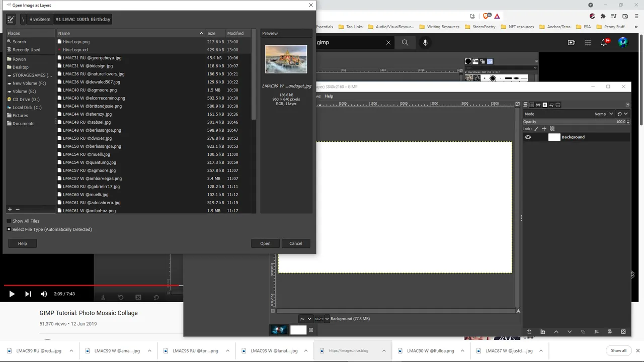Toggle lock pixels brush icon
This screenshot has width=644, height=362.
point(536,129)
